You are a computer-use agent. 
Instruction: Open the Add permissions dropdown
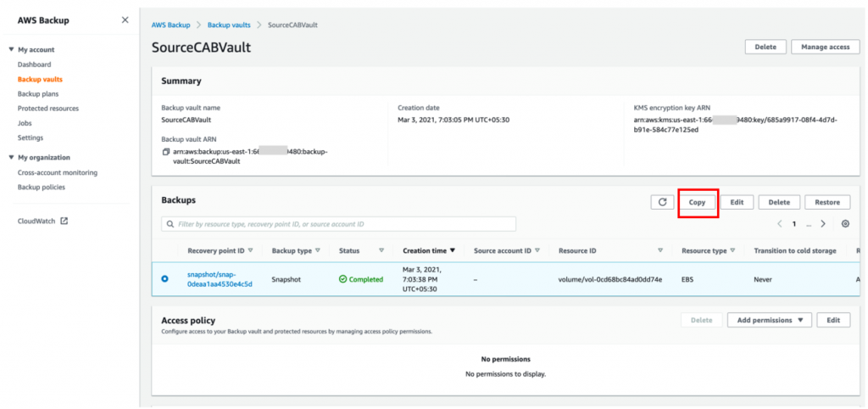(770, 321)
